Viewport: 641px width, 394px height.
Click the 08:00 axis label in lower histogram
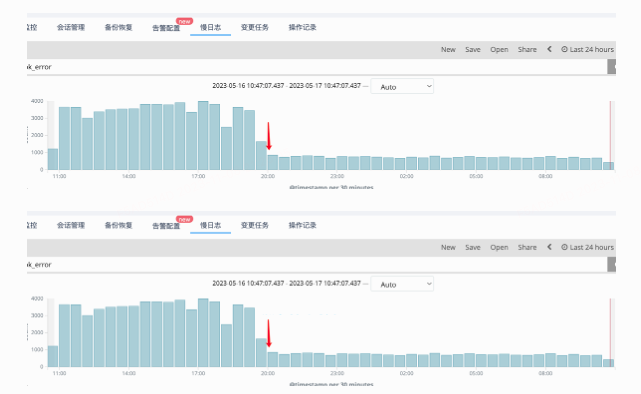pyautogui.click(x=545, y=373)
